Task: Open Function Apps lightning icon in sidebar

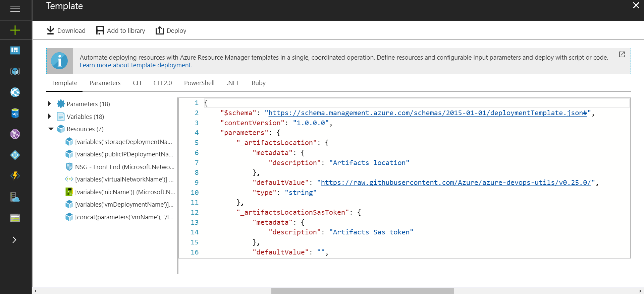Action: [15, 176]
